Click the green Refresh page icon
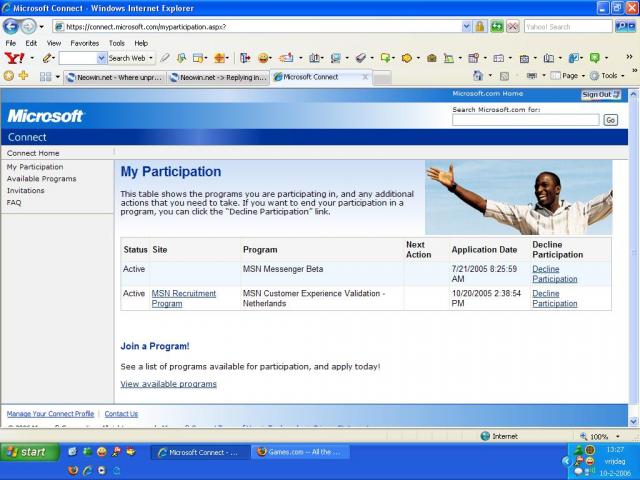Screen dimensions: 640x480 coord(497,27)
